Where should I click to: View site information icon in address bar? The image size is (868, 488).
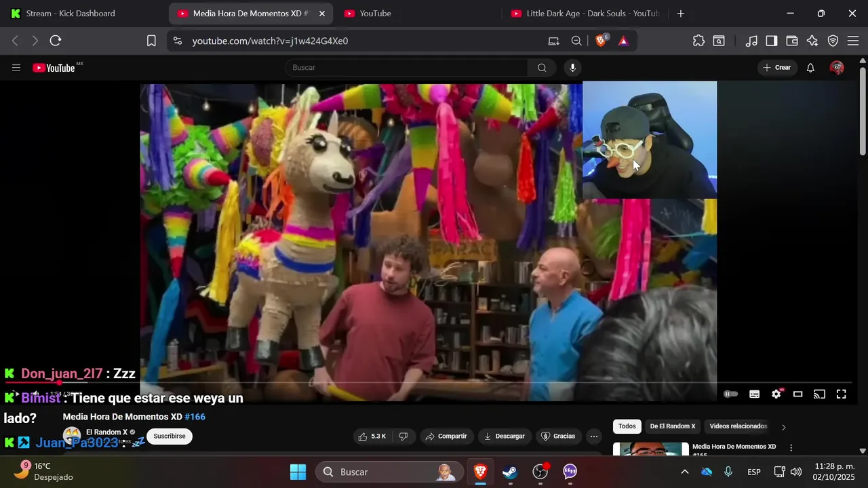(x=178, y=41)
